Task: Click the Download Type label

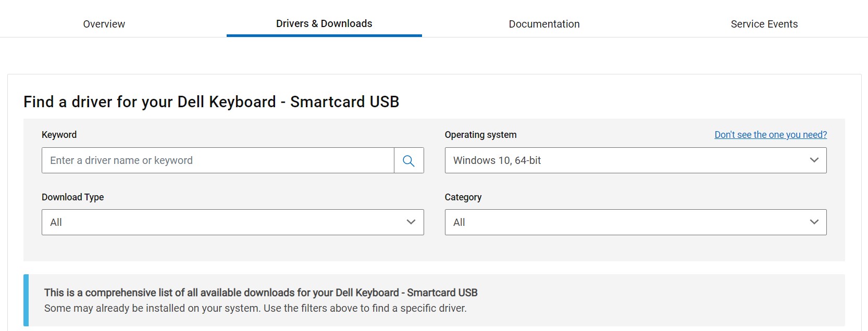Action: point(72,197)
